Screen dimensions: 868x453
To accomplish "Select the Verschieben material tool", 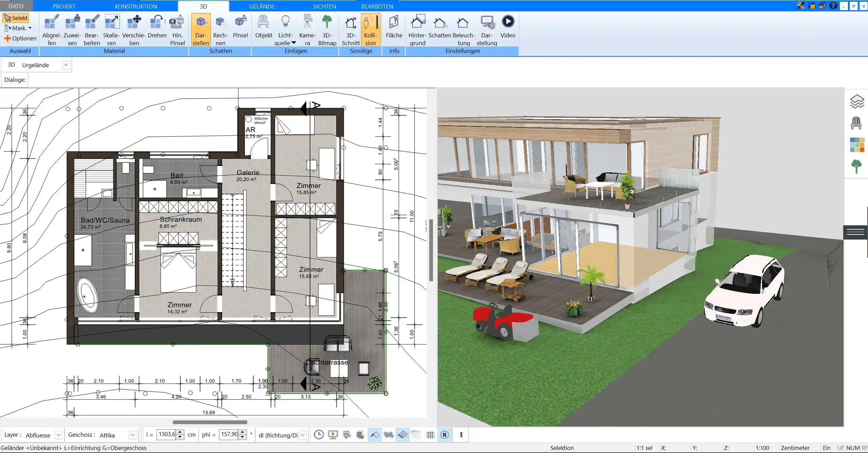I will [134, 30].
